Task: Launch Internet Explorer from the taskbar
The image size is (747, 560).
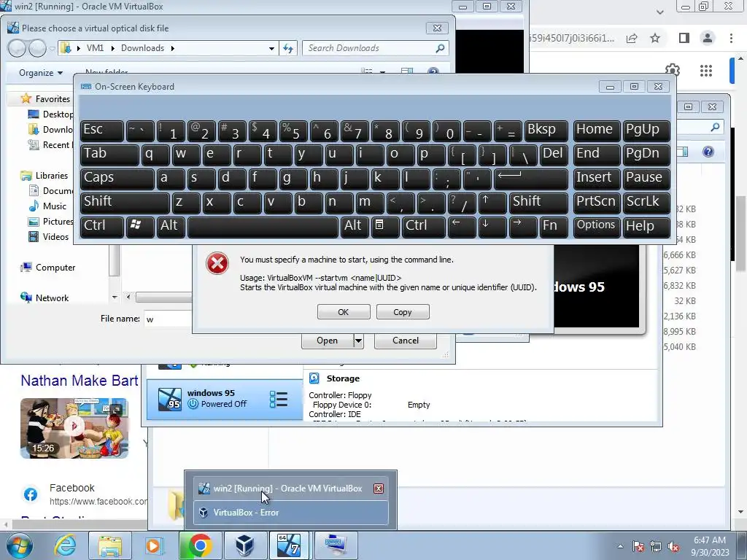Action: (x=65, y=545)
